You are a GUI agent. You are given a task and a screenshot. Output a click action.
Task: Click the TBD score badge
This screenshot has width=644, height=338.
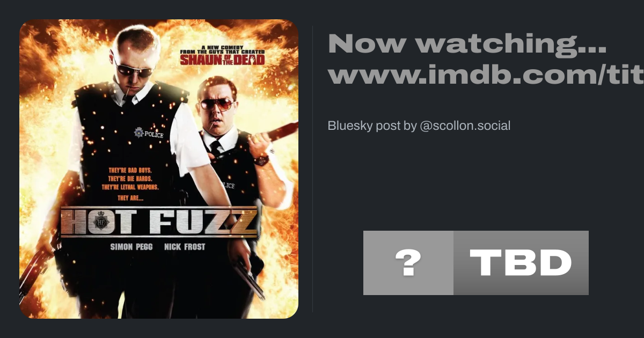point(521,263)
